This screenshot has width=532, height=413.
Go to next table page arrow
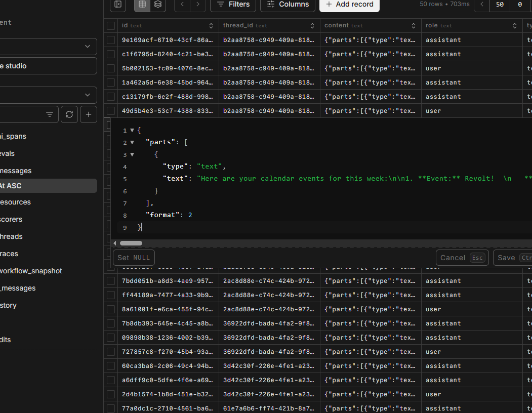click(197, 5)
